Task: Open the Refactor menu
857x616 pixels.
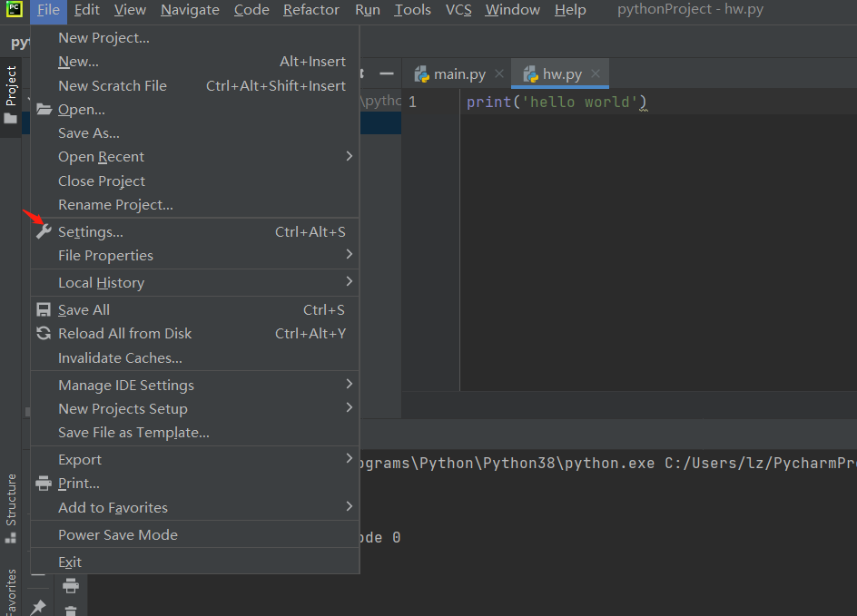Action: (311, 10)
